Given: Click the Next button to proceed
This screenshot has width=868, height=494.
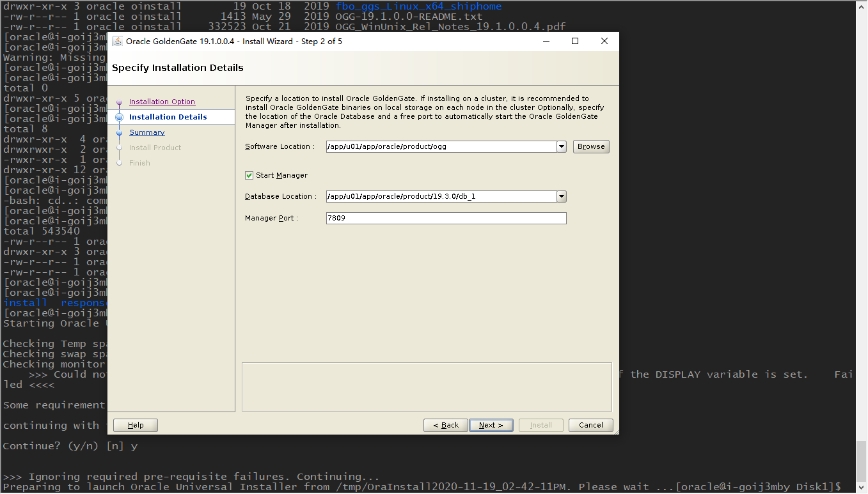Looking at the screenshot, I should coord(491,424).
